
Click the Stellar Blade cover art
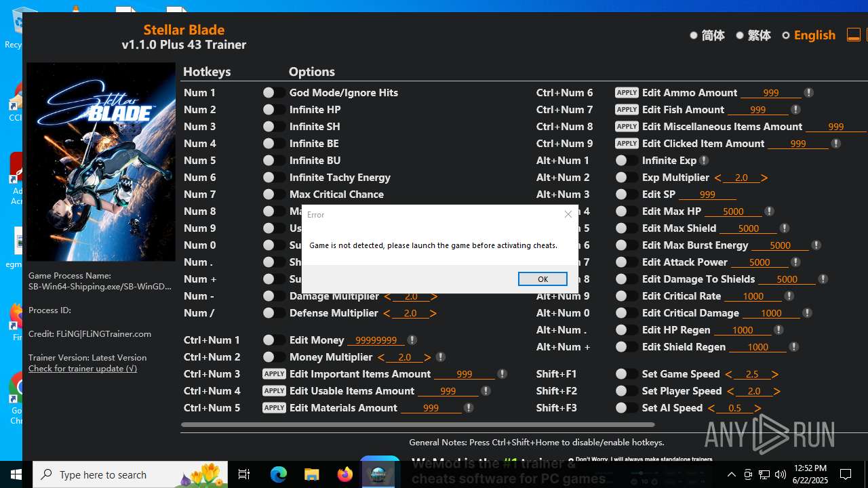tap(101, 162)
